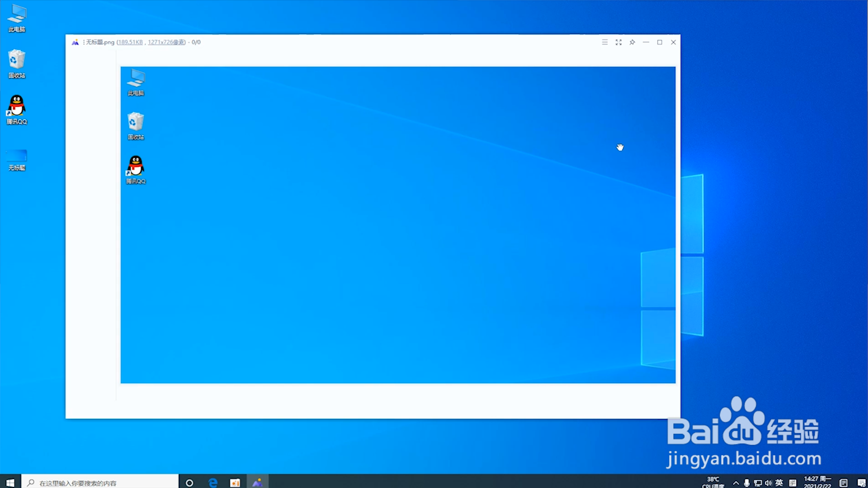Enter fullscreen mode in image viewer
The width and height of the screenshot is (868, 488).
coord(618,42)
